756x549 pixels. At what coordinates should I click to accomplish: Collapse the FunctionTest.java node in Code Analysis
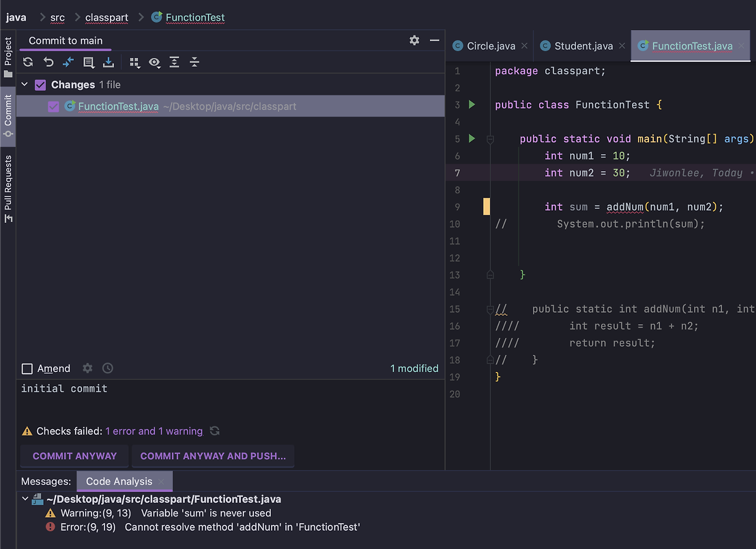[25, 499]
